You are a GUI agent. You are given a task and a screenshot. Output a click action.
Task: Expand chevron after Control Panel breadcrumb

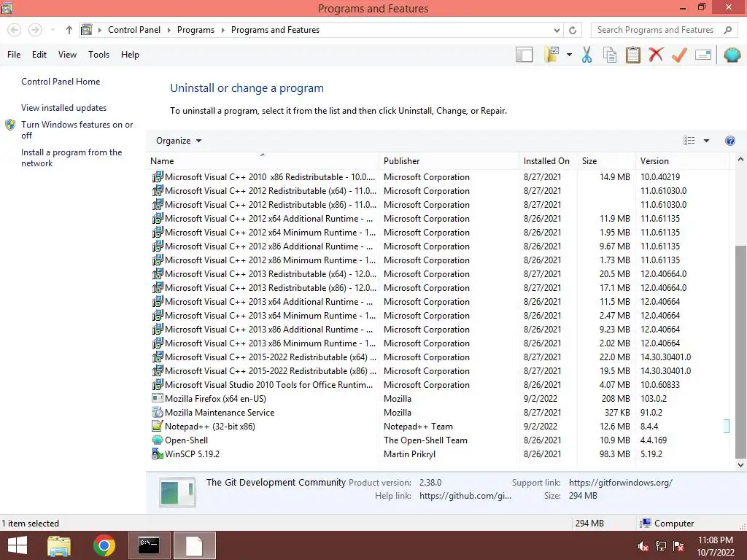(x=169, y=30)
